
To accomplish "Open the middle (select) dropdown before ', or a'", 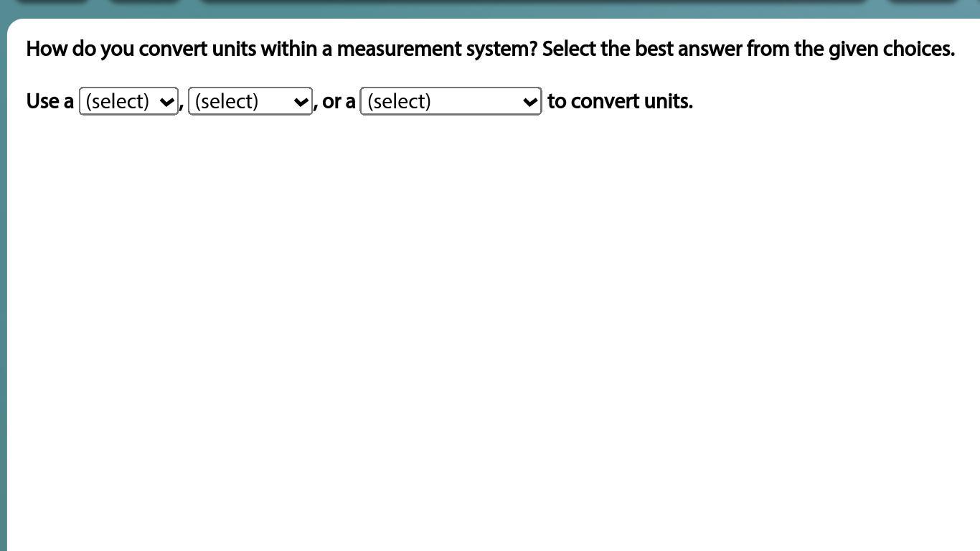I will click(x=250, y=101).
